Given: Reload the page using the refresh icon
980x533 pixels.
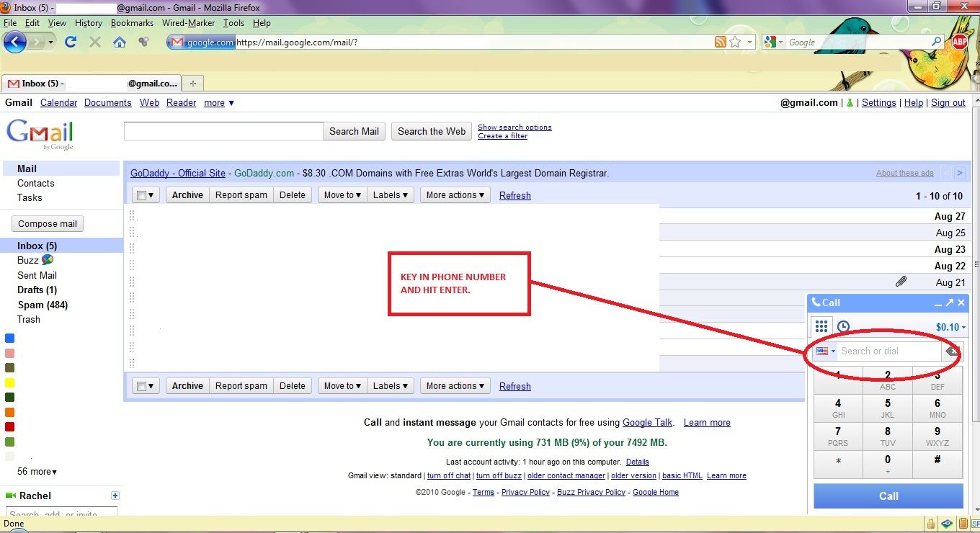Looking at the screenshot, I should click(71, 42).
